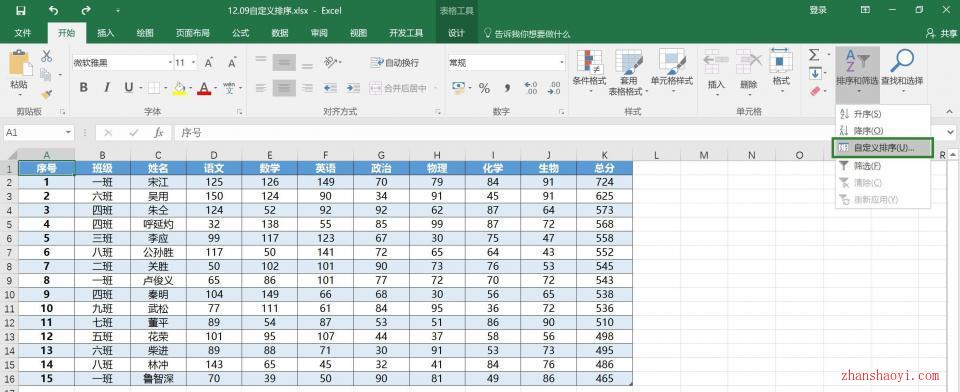Open the number format dropdown (常规)

[562, 62]
